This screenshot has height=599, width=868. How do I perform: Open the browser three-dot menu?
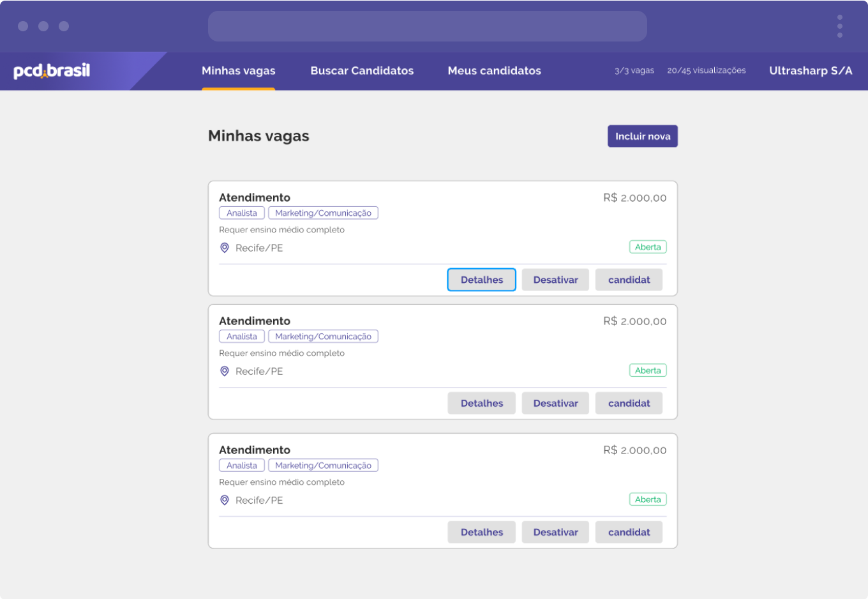coord(839,26)
